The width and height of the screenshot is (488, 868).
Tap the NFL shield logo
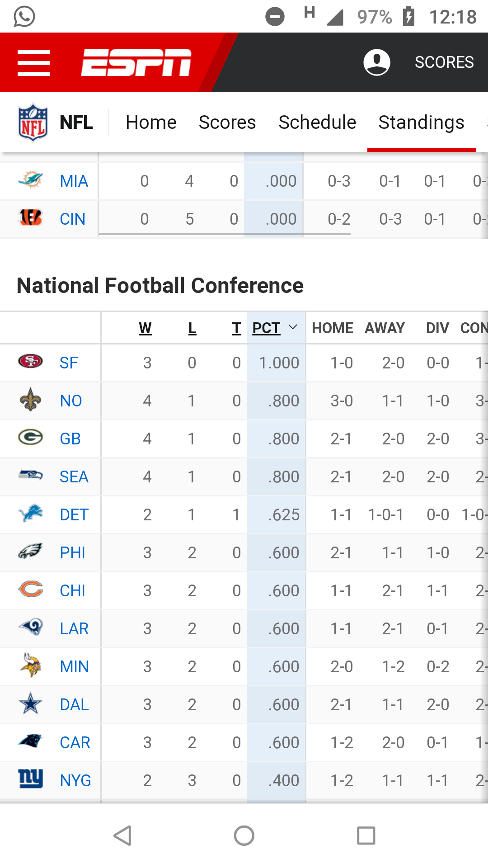coord(33,123)
